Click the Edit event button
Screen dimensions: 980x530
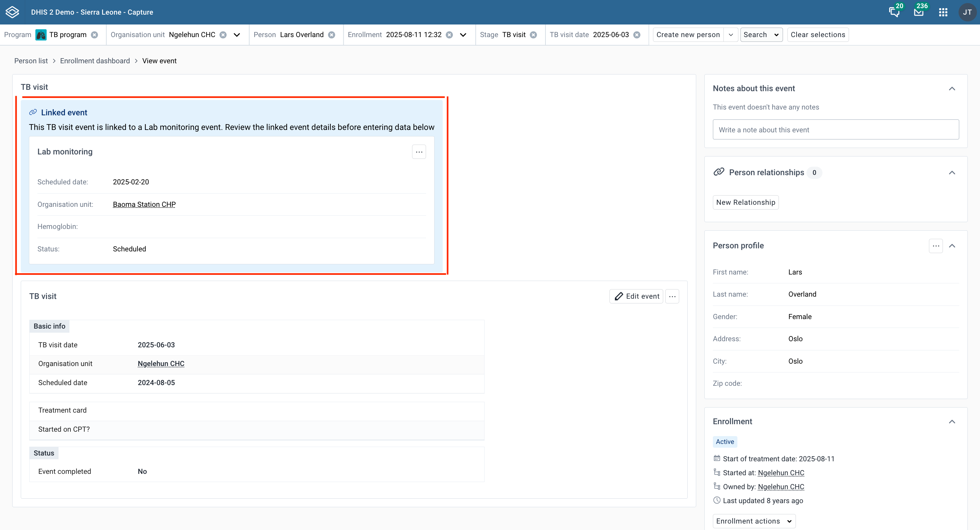636,296
